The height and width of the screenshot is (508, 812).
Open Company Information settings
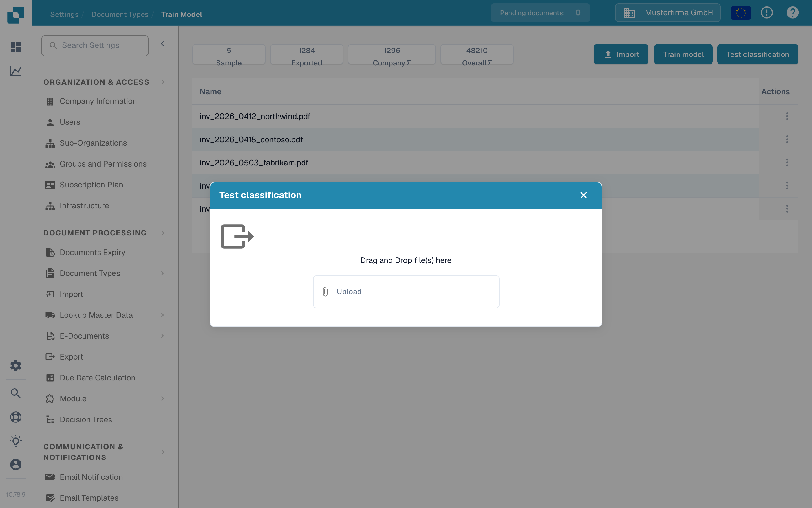pyautogui.click(x=98, y=101)
